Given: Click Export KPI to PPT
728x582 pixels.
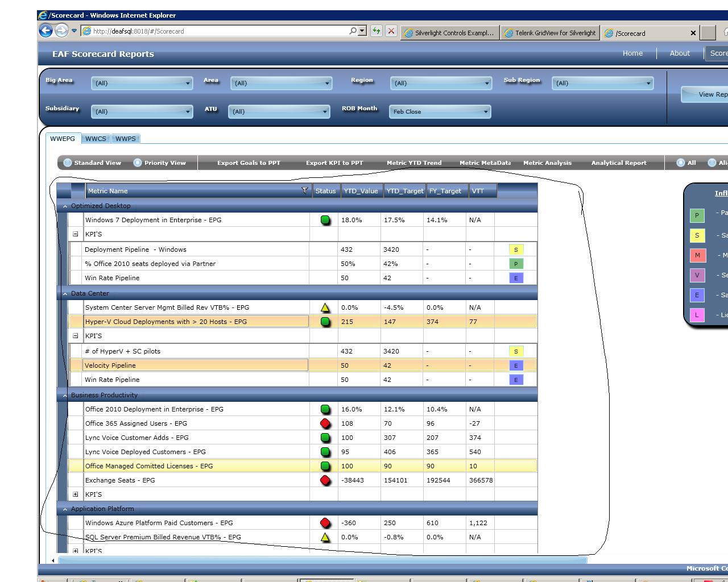Looking at the screenshot, I should tap(334, 163).
